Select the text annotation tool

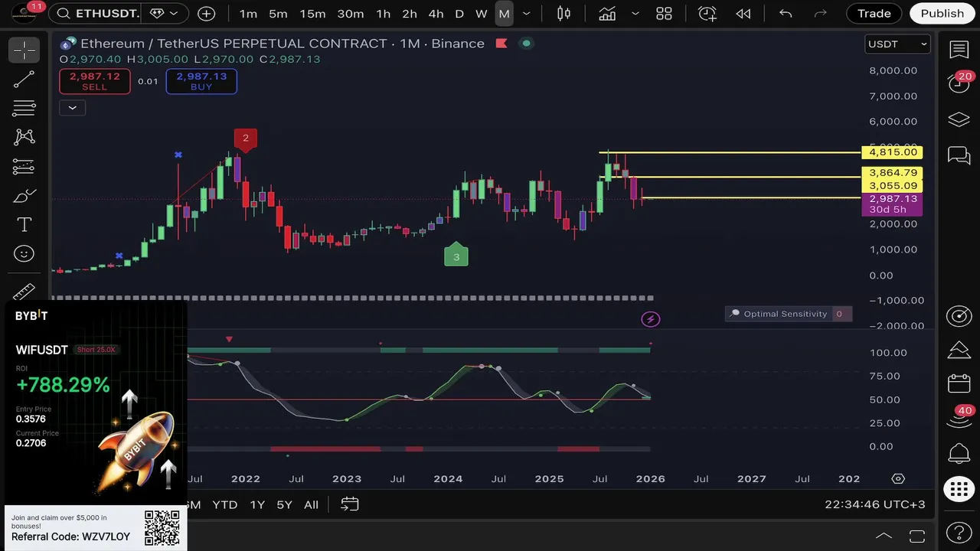pos(24,224)
